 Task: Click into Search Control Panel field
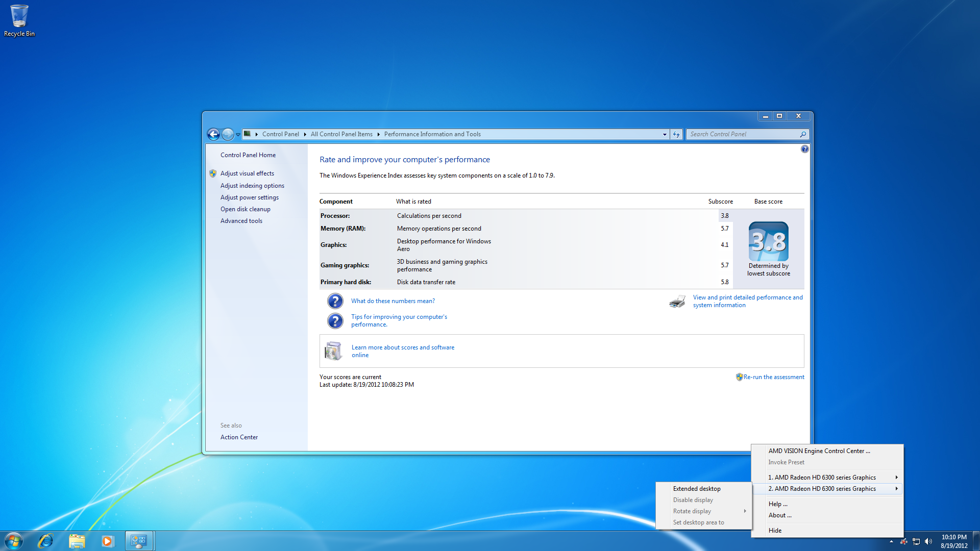pos(743,134)
